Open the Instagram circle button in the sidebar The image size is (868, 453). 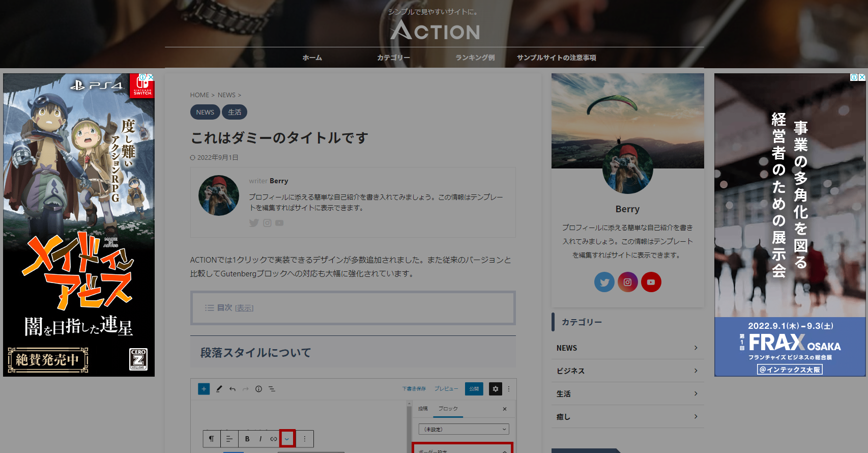(x=628, y=282)
